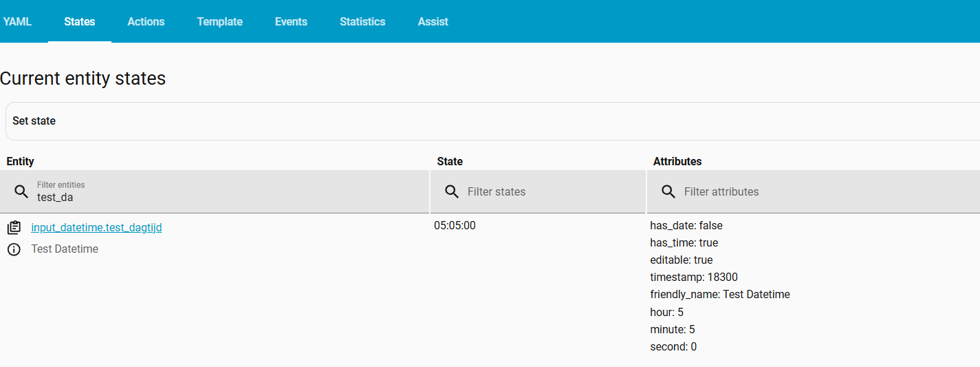Screen dimensions: 980x367
Task: Go to the Template tab
Action: 219,21
